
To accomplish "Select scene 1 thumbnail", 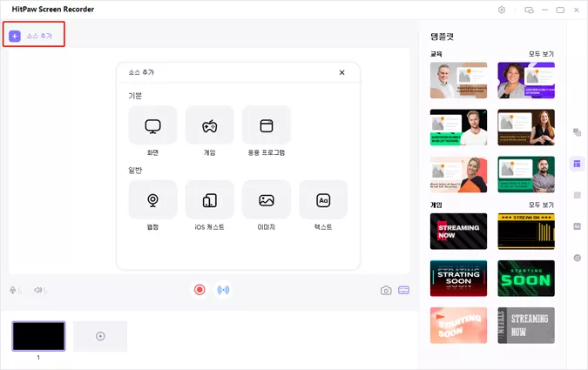I will pos(38,335).
